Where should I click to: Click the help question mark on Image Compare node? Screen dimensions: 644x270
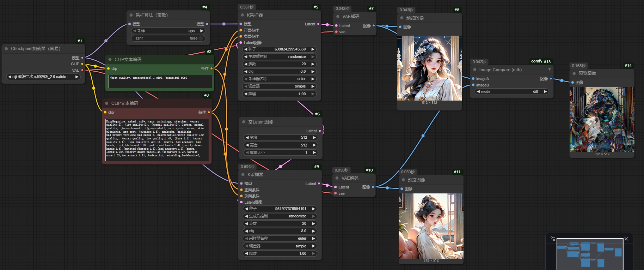coord(549,70)
